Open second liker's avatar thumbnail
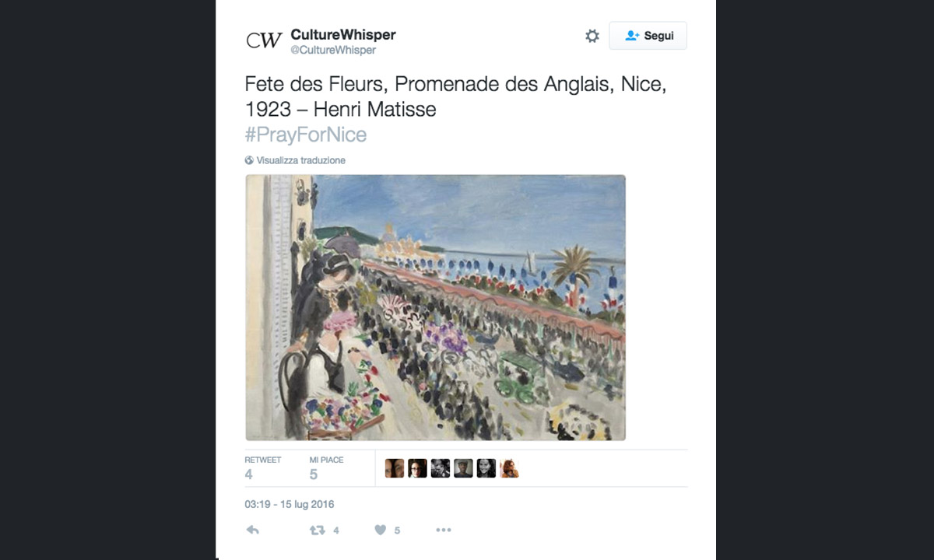The image size is (934, 560). pos(417,468)
